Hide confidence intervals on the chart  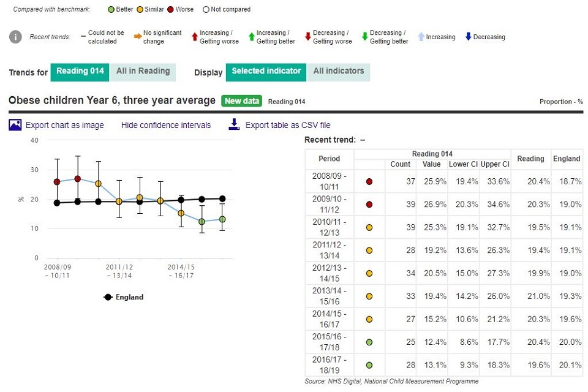166,125
